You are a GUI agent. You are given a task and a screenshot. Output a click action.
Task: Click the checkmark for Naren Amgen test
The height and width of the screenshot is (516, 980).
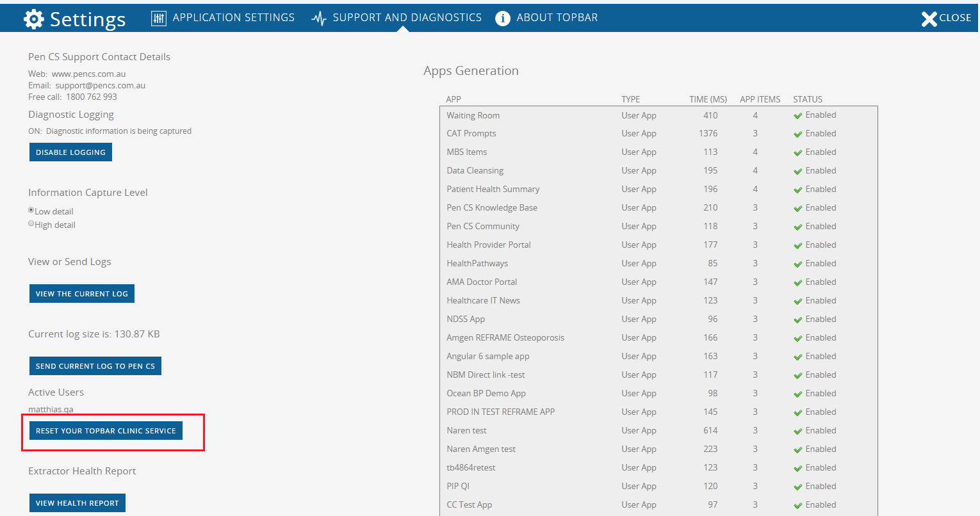click(798, 450)
